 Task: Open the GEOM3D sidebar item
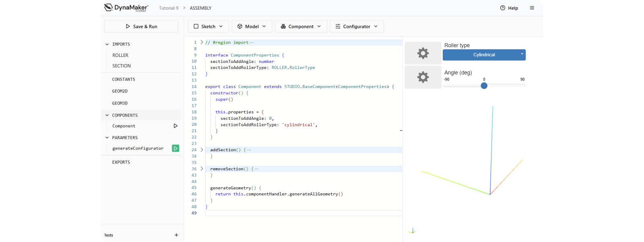(x=120, y=103)
